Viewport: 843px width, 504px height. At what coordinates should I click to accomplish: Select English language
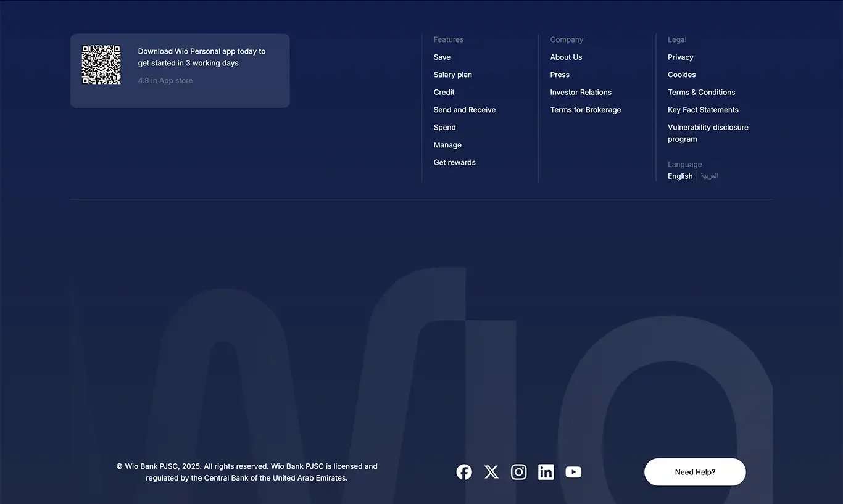[x=679, y=176]
